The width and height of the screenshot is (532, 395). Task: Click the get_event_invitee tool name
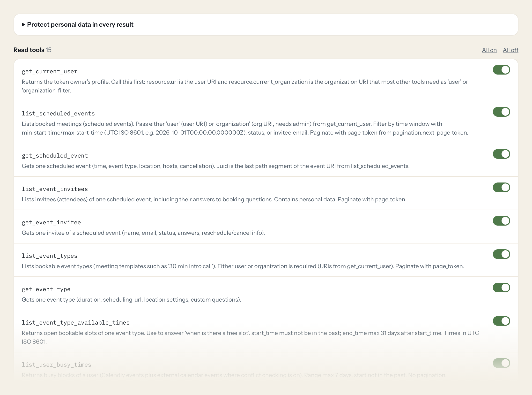pyautogui.click(x=51, y=222)
